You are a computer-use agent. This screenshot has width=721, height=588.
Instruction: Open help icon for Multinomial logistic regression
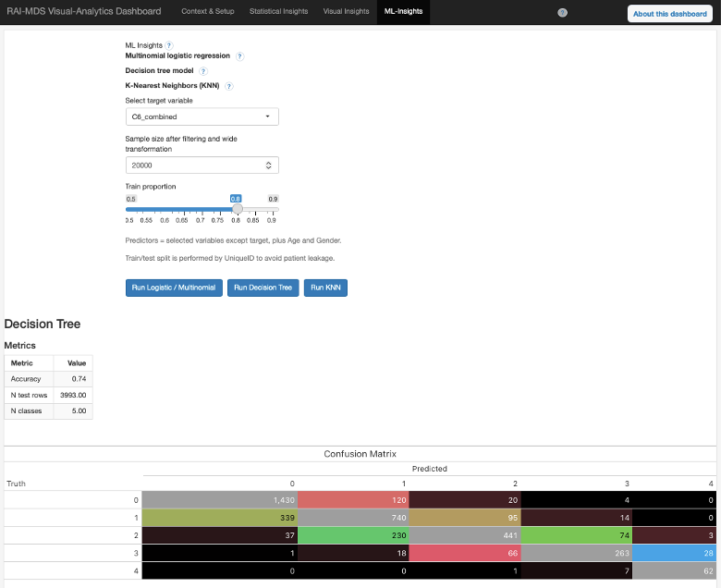[x=239, y=56]
